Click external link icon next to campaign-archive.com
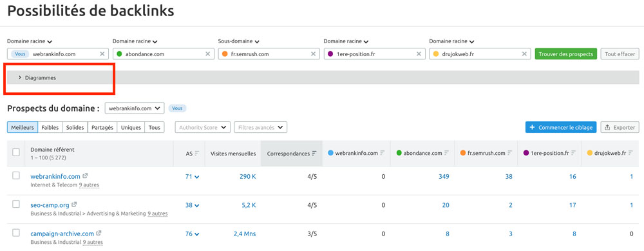This screenshot has width=644, height=251. (99, 234)
